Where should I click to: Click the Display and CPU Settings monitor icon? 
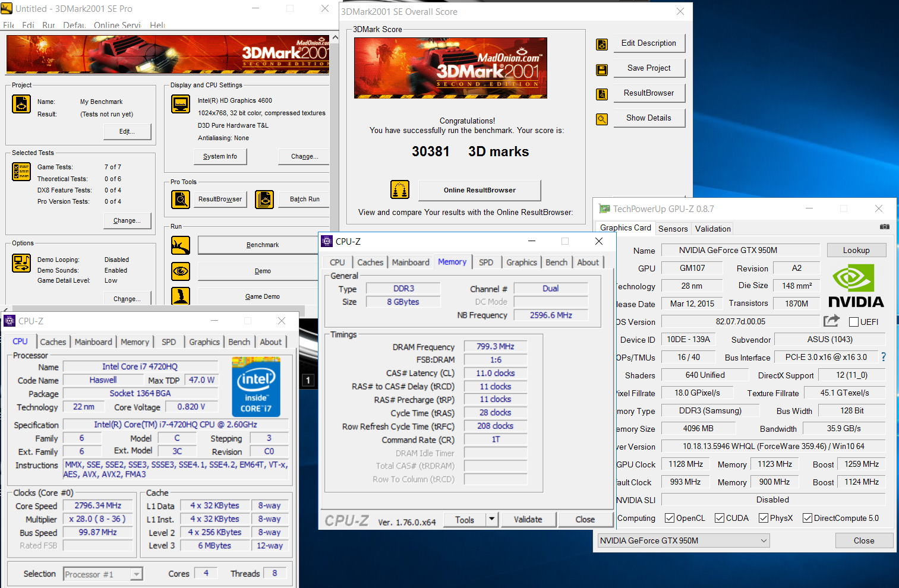pos(181,104)
